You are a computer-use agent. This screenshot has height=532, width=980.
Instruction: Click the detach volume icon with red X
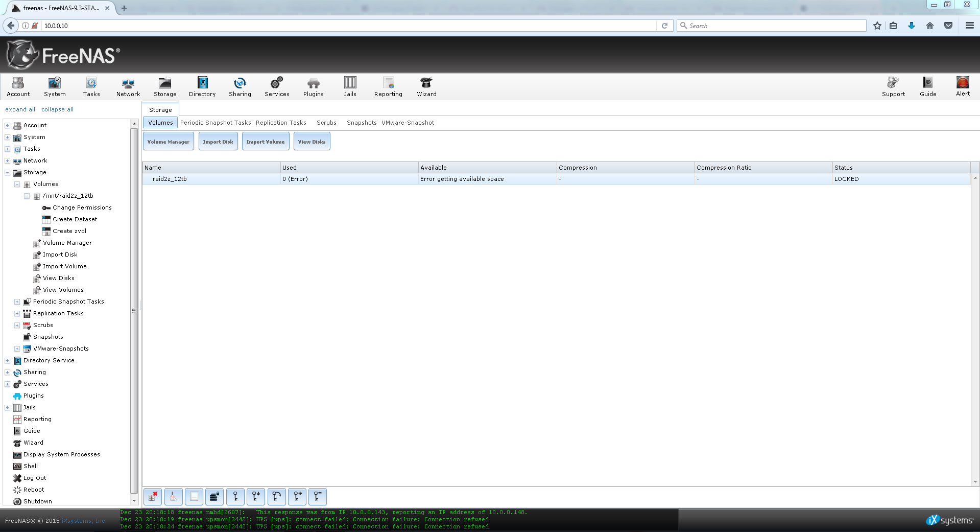[153, 497]
